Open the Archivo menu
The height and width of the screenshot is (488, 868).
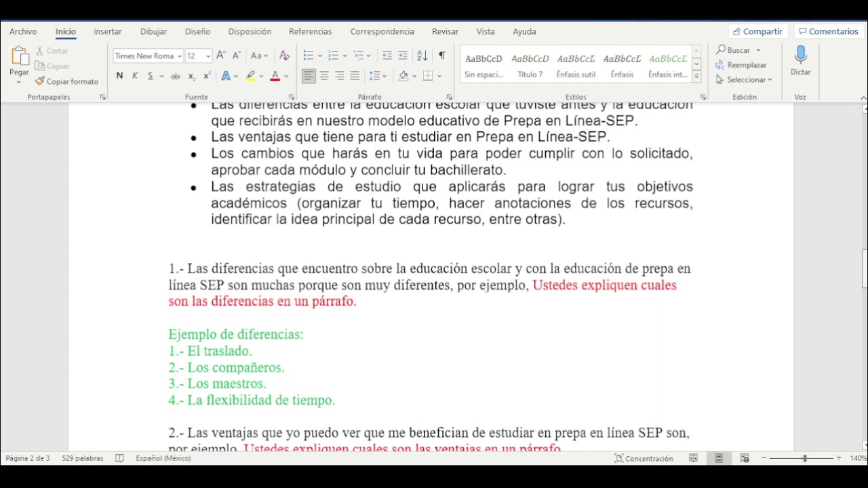pyautogui.click(x=23, y=31)
